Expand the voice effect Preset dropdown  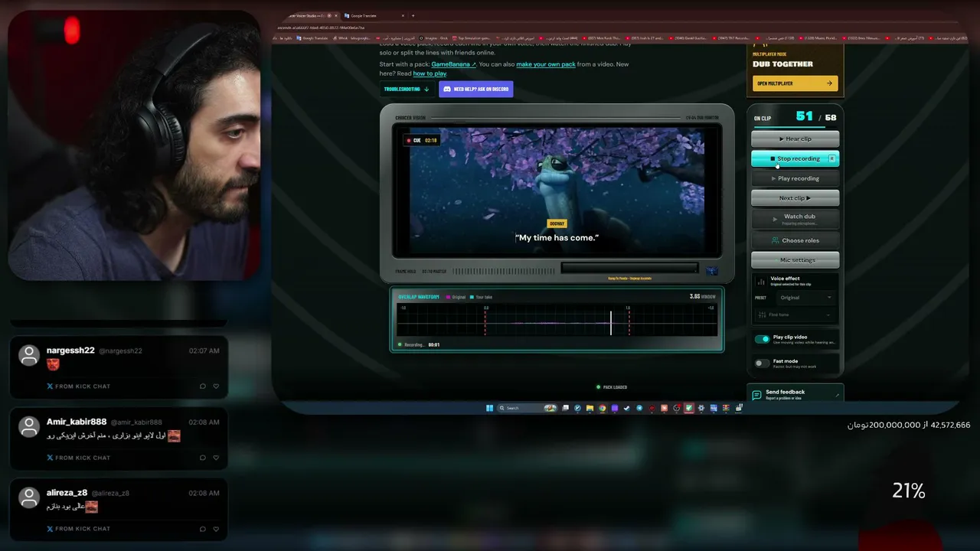coord(806,298)
